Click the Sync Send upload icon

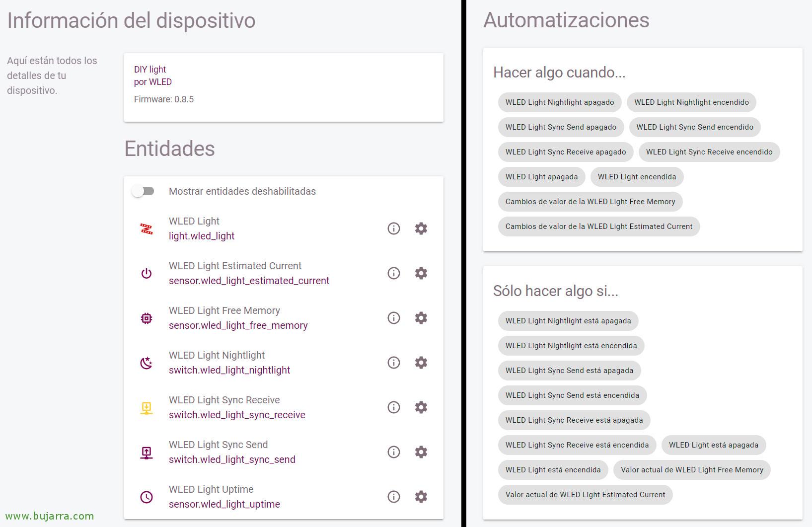pos(147,452)
